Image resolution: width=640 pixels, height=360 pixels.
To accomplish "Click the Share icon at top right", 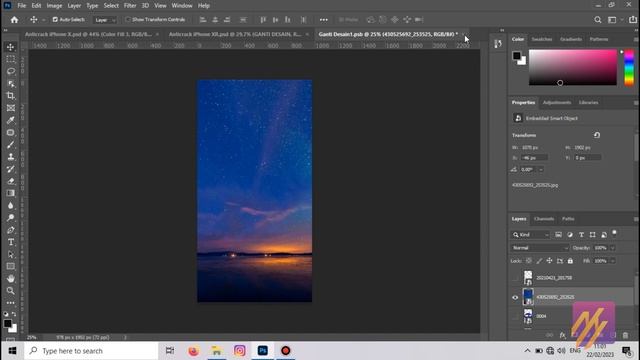I will 633,20.
